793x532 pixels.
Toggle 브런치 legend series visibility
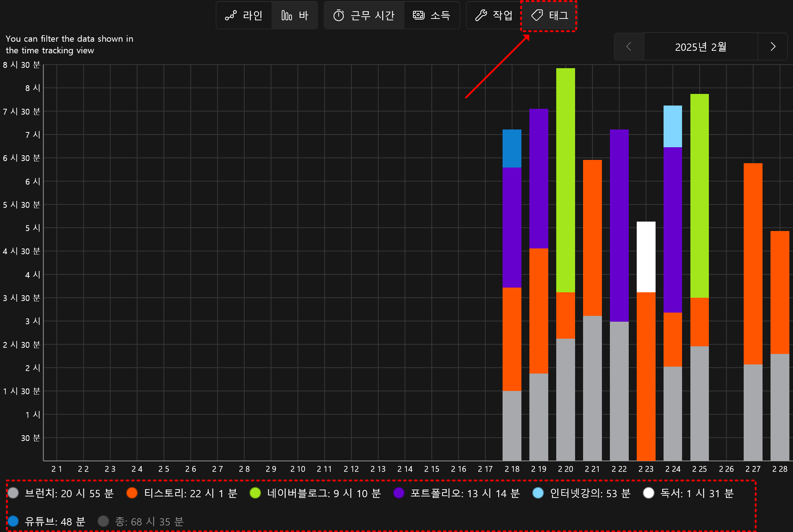[13, 493]
